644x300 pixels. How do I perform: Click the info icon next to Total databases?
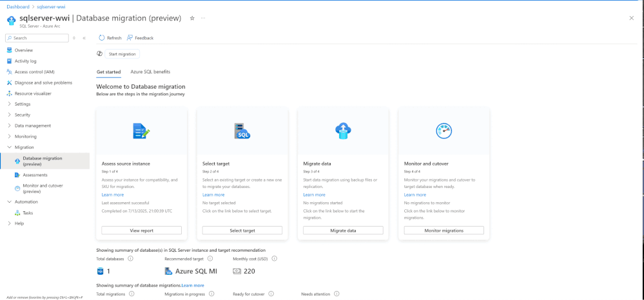(131, 259)
